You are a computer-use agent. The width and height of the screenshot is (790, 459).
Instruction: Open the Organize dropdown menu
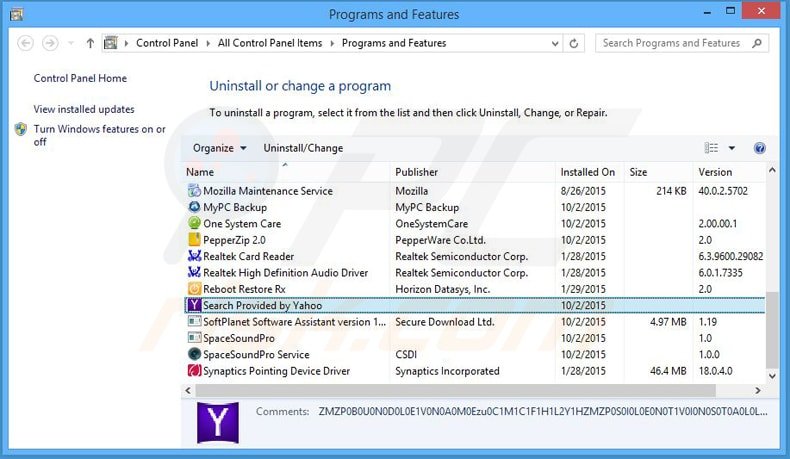(x=220, y=148)
